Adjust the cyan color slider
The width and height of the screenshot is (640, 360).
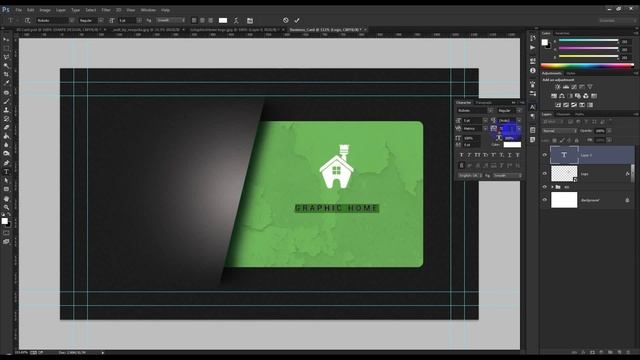point(588,41)
